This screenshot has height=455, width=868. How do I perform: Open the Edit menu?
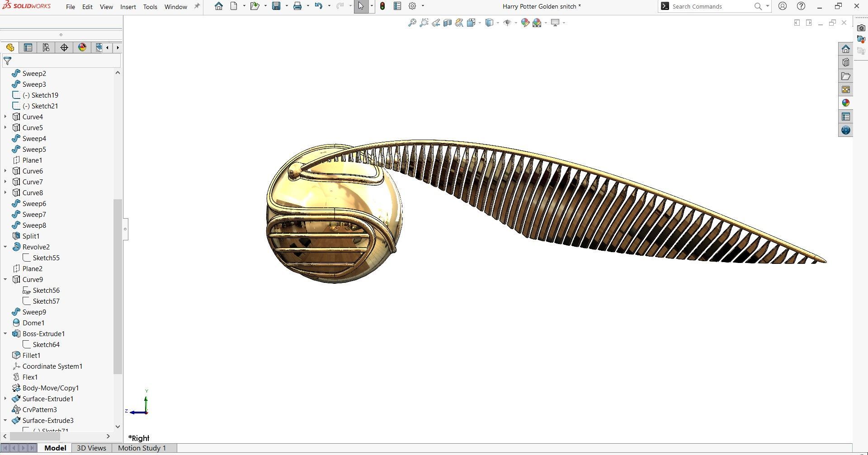pyautogui.click(x=87, y=7)
